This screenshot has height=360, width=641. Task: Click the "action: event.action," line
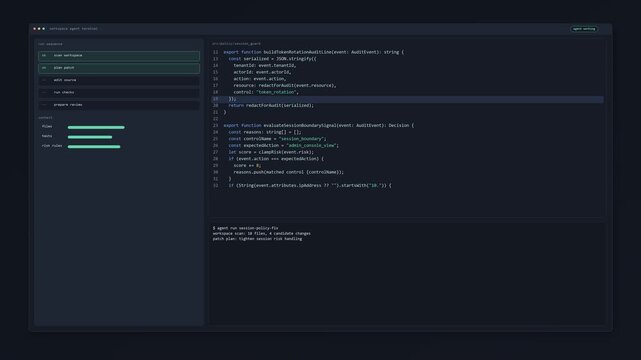pos(260,79)
